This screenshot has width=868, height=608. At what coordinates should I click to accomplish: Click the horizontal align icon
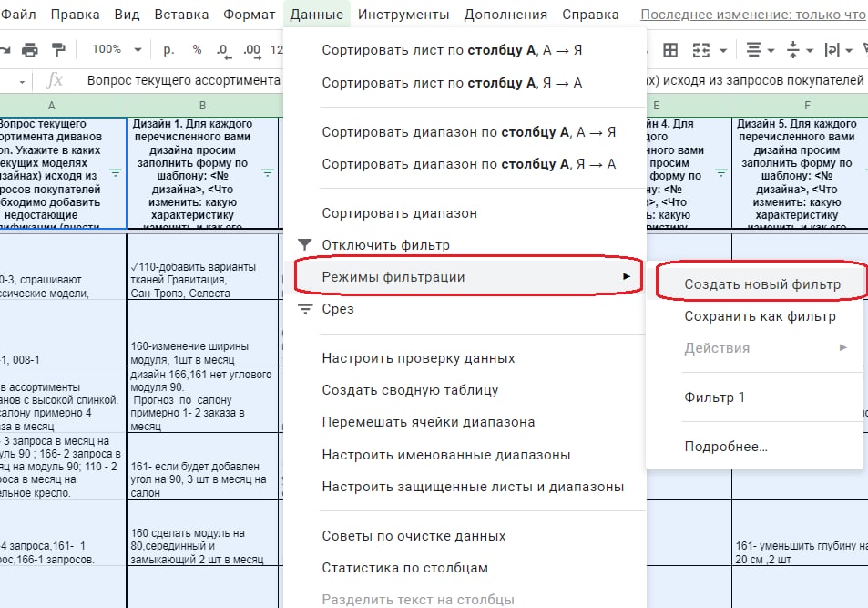pos(753,50)
